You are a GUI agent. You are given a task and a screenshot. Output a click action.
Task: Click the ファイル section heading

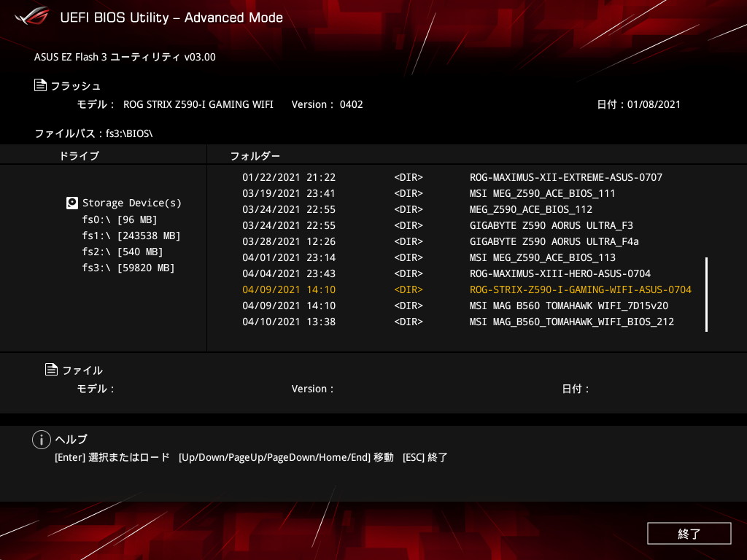(82, 370)
